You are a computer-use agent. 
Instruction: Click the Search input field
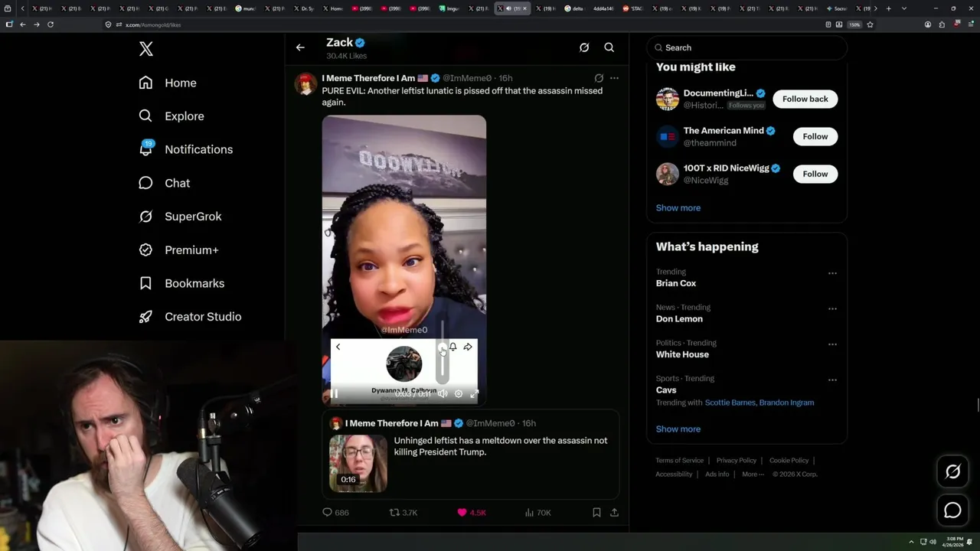(x=746, y=47)
